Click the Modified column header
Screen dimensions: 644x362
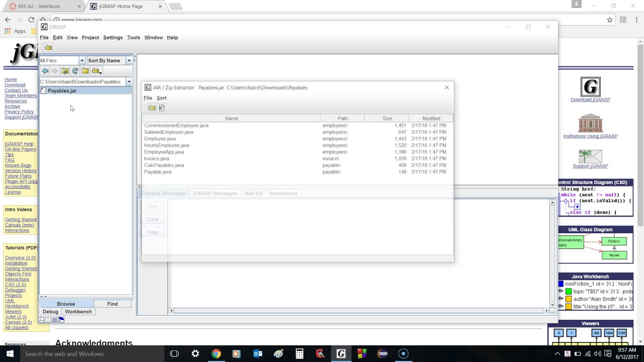pos(431,118)
